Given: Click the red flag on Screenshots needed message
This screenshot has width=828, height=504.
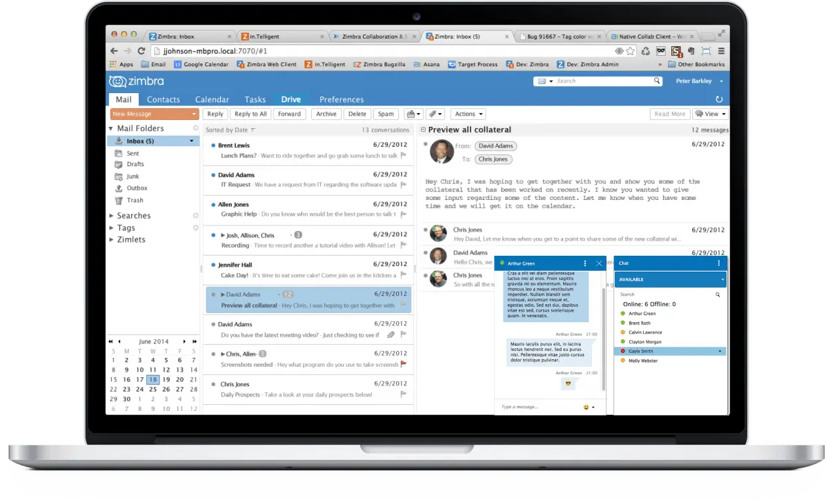Looking at the screenshot, I should [x=404, y=364].
